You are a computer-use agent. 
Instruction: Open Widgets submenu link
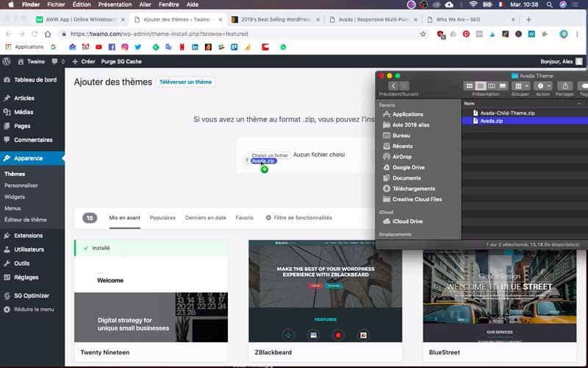pos(15,197)
